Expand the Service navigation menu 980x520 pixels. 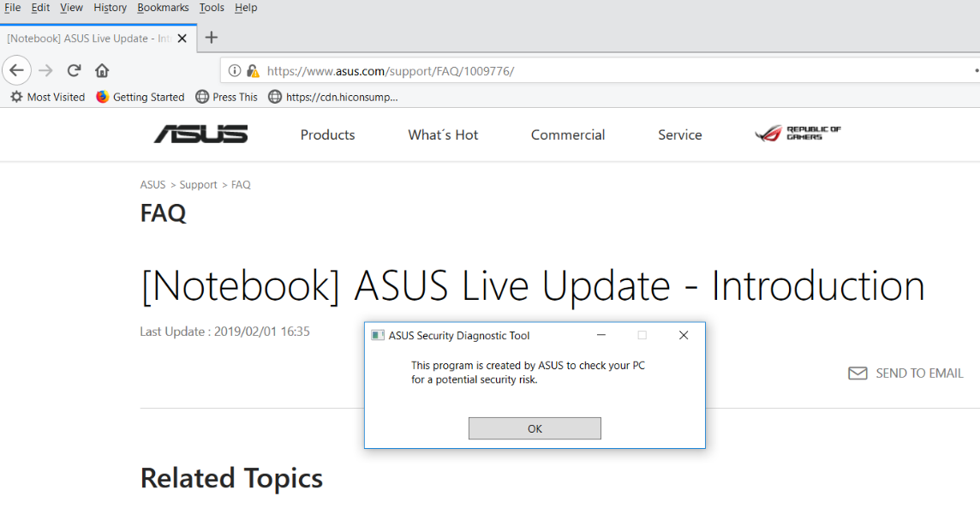coord(679,134)
